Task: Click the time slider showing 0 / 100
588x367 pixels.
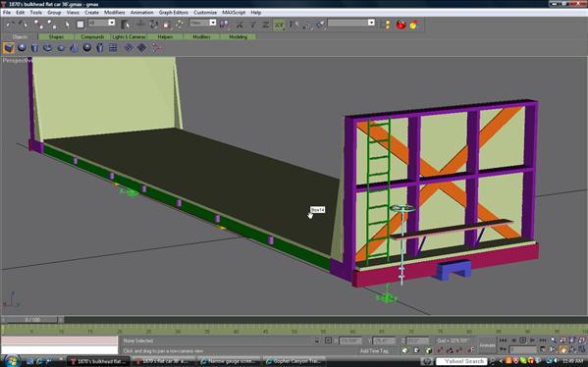Action: [x=32, y=320]
